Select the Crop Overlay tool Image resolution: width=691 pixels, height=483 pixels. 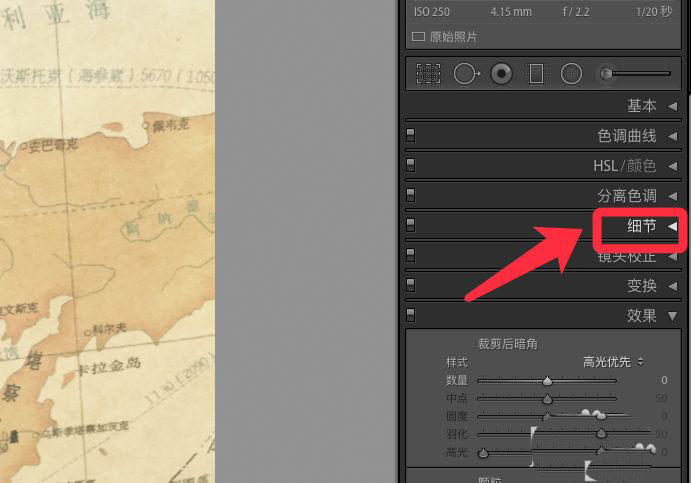pyautogui.click(x=428, y=73)
